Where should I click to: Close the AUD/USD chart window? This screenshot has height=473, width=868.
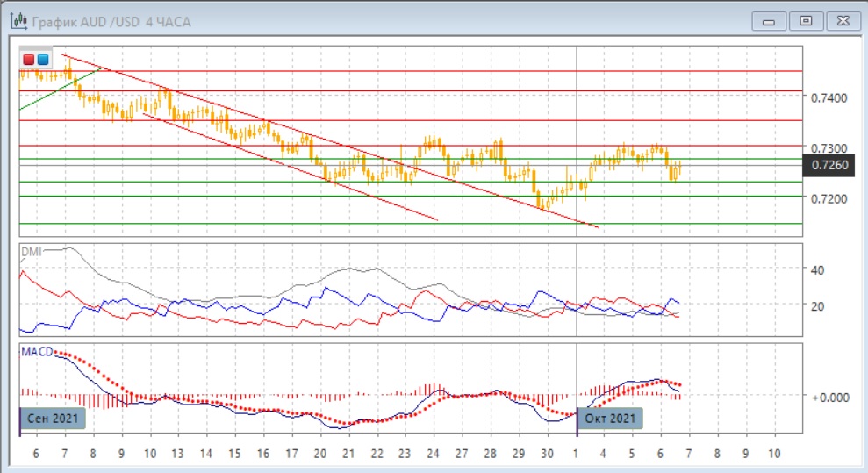pyautogui.click(x=841, y=19)
